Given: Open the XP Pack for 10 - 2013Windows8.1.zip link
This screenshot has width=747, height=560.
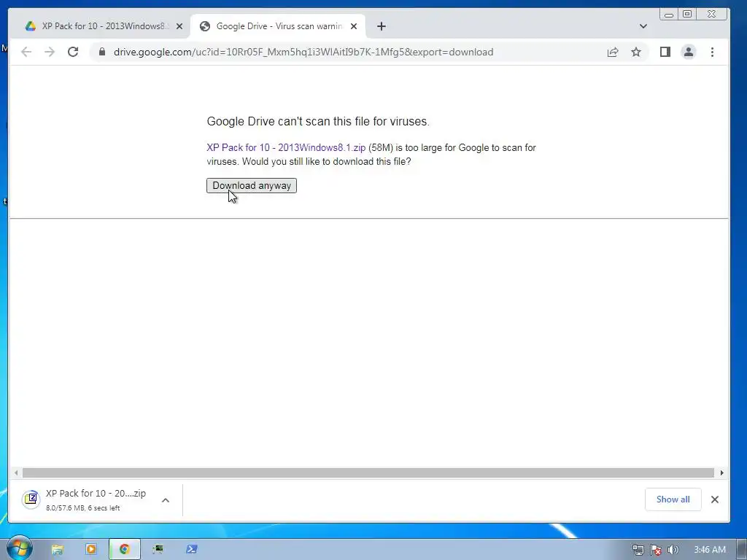Looking at the screenshot, I should pyautogui.click(x=286, y=147).
